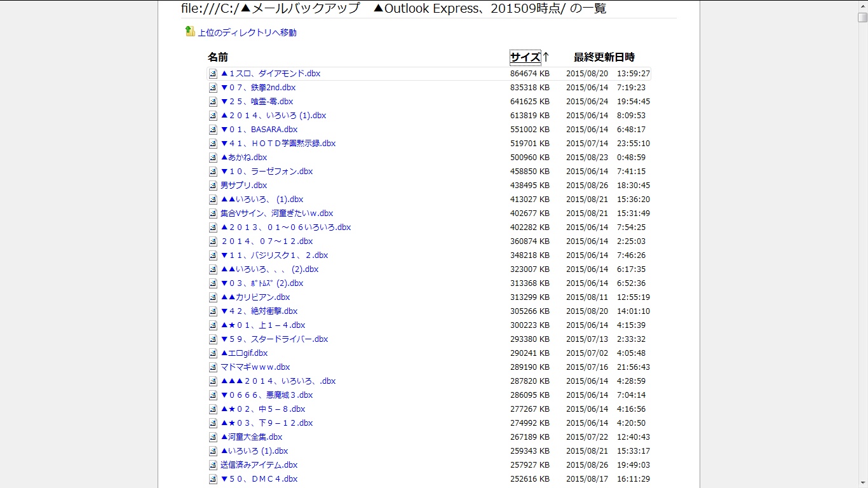Click file icon beside マドマギwww.dbx
Image resolution: width=868 pixels, height=488 pixels.
click(214, 367)
